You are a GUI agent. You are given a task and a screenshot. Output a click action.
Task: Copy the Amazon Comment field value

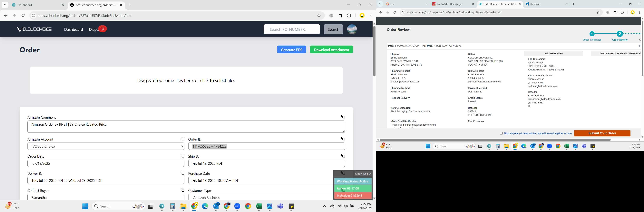(343, 117)
